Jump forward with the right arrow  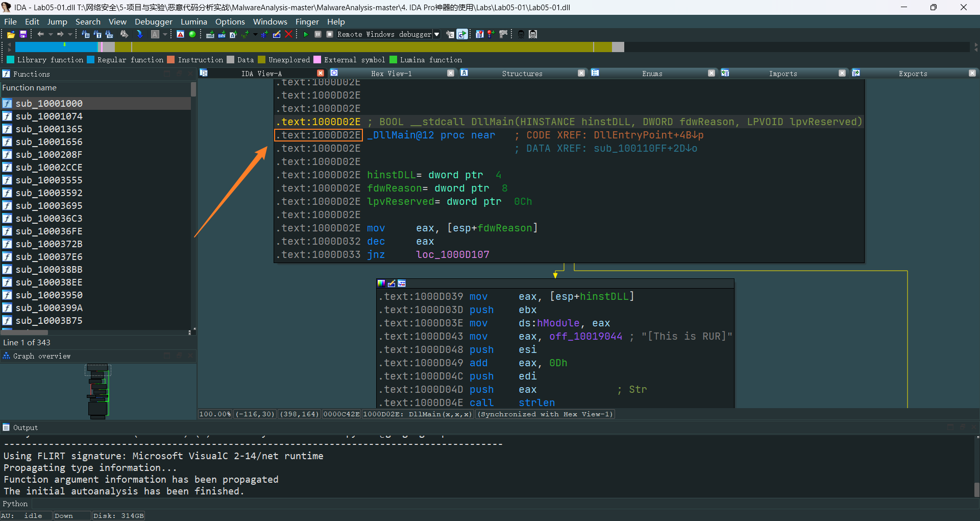click(x=60, y=34)
